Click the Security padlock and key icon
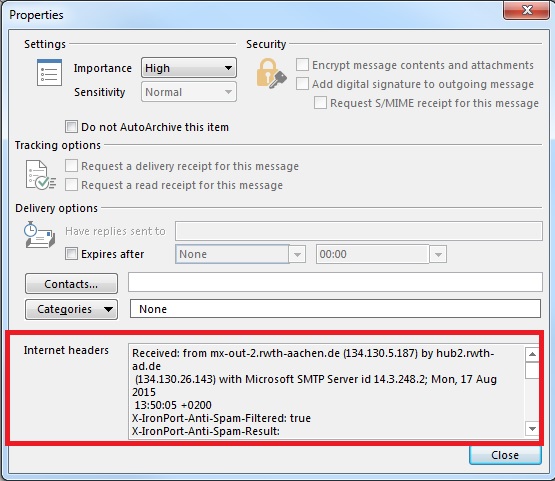The image size is (555, 481). point(271,73)
